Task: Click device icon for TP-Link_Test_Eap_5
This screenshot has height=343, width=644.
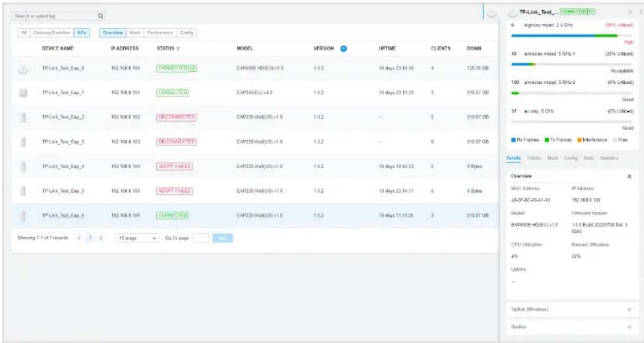Action: pos(22,191)
